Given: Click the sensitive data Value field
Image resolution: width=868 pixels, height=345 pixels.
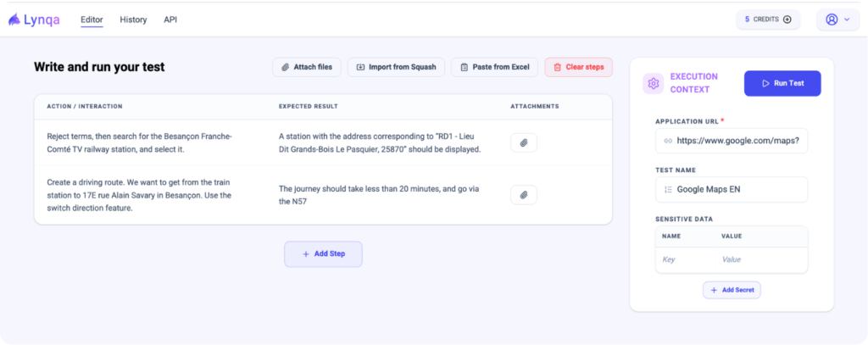Looking at the screenshot, I should (759, 260).
